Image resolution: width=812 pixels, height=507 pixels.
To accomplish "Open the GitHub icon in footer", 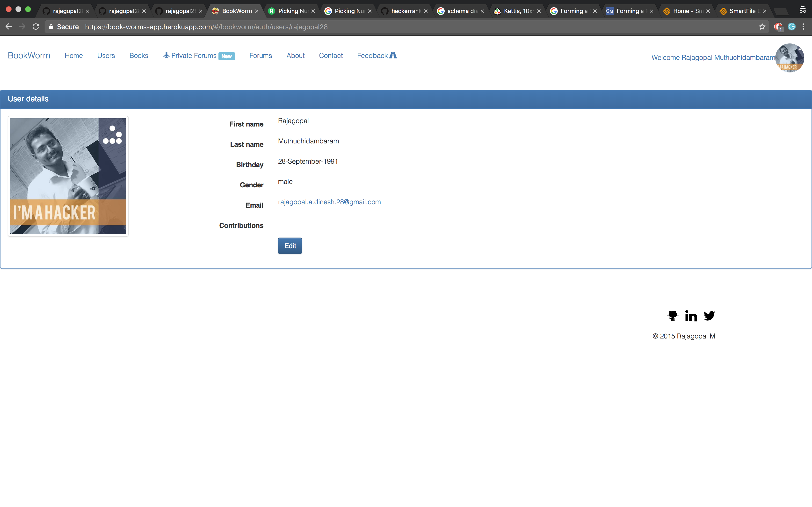I will coord(672,316).
